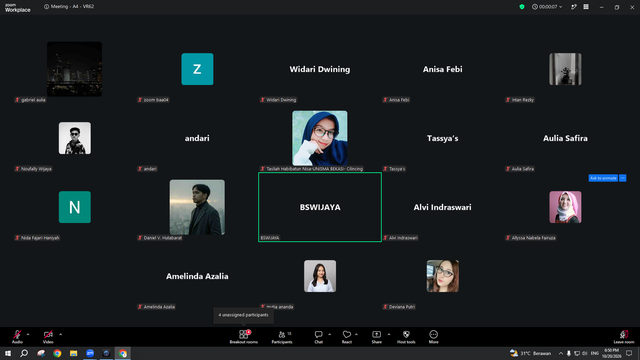Select Tasliah Habibatun Nisa's profile photo

click(x=320, y=138)
